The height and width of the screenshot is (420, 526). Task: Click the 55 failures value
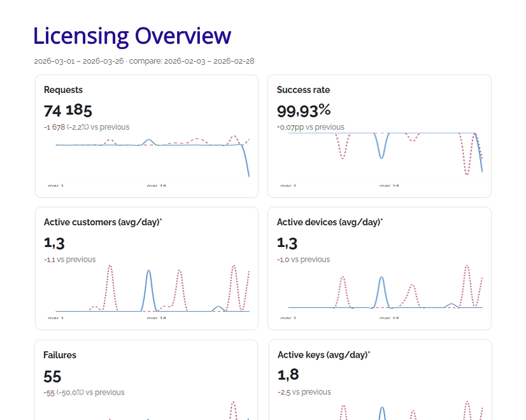click(x=52, y=377)
